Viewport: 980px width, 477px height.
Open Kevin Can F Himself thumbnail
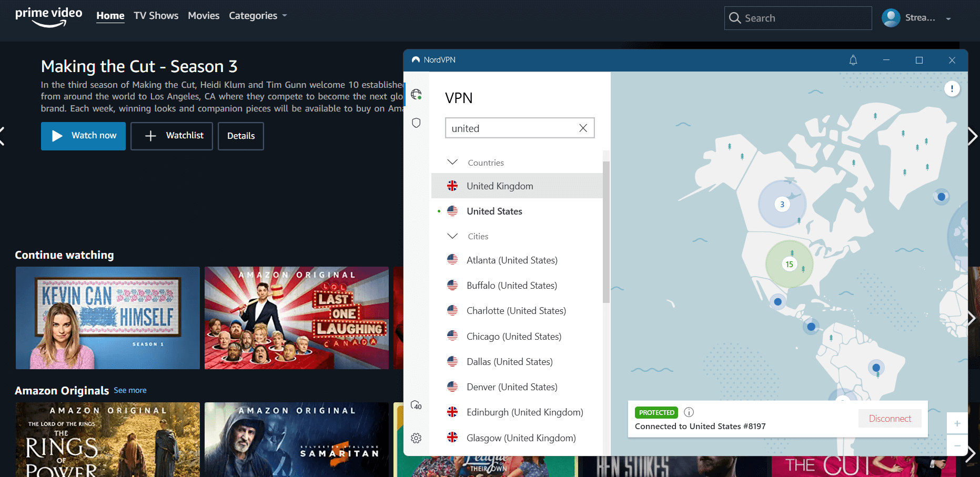tap(108, 318)
